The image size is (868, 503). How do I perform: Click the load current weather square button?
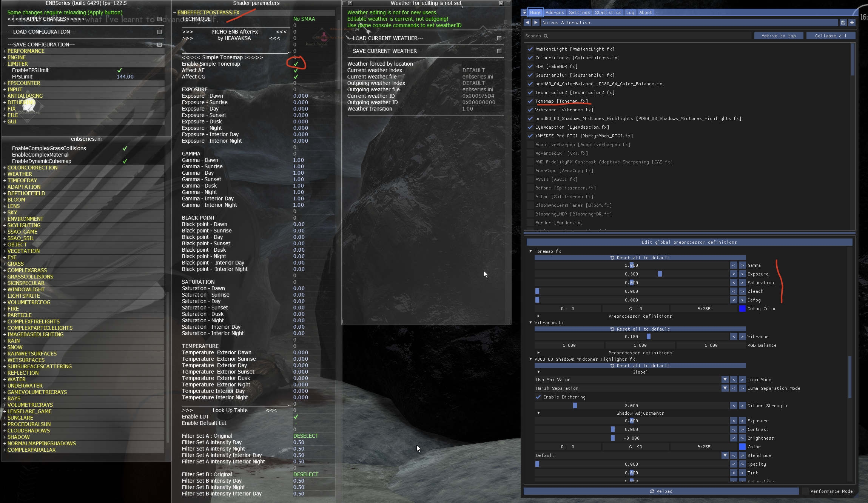[x=499, y=38]
